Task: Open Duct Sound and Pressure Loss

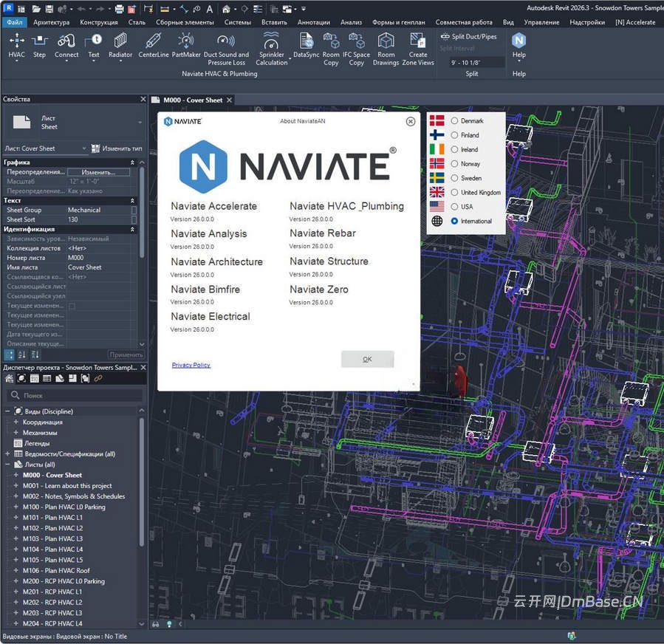Action: (226, 49)
